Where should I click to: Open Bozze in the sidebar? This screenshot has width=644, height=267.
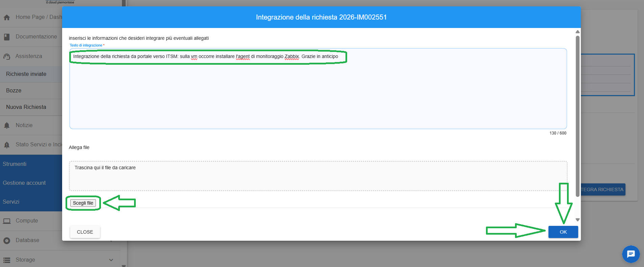point(14,91)
